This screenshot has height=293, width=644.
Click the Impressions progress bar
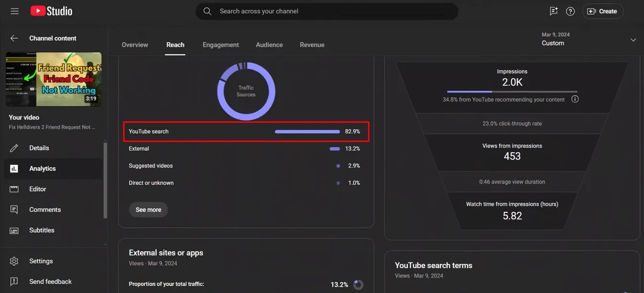[512, 92]
